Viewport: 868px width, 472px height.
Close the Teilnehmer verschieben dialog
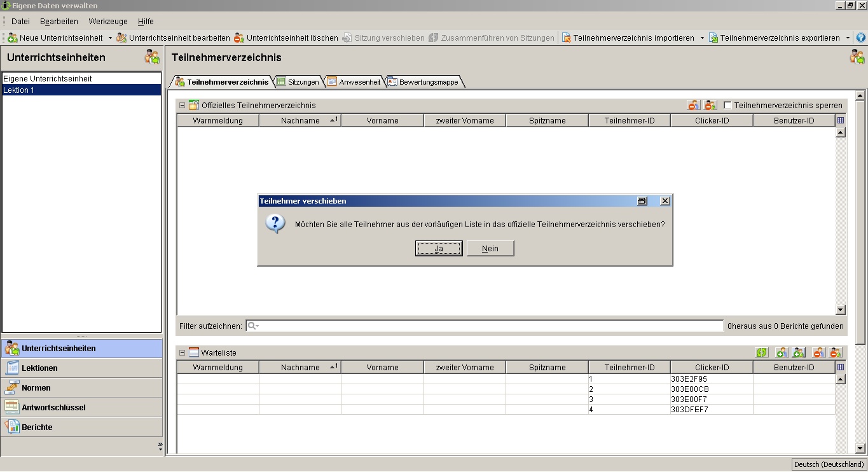[x=665, y=201]
